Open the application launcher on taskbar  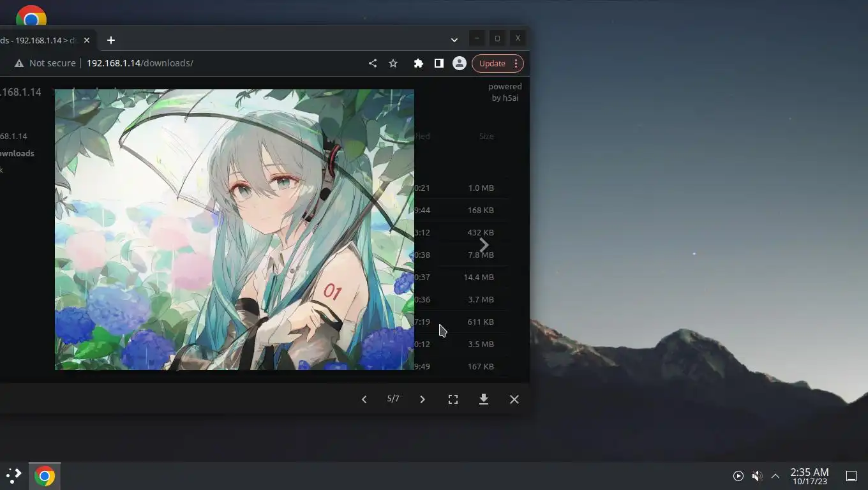coord(14,476)
